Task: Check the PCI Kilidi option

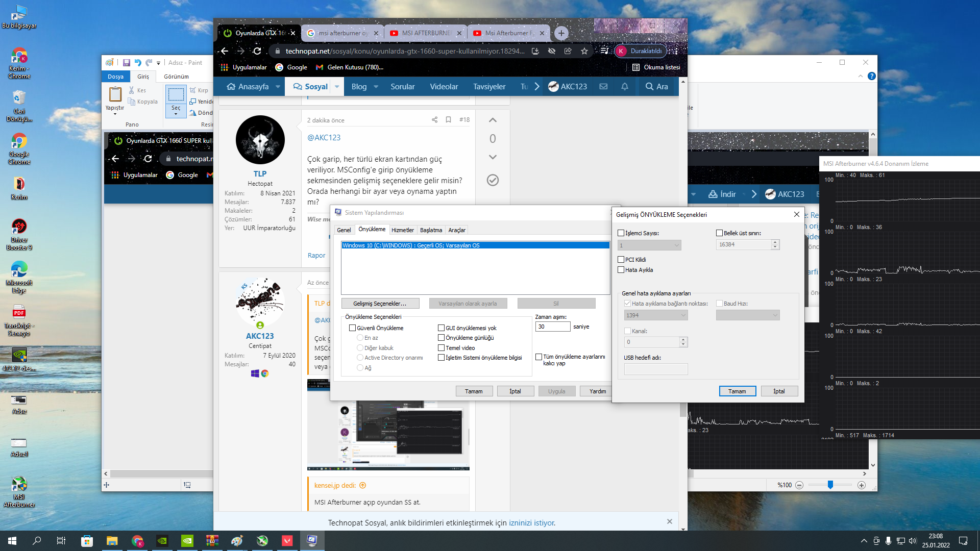Action: [621, 260]
